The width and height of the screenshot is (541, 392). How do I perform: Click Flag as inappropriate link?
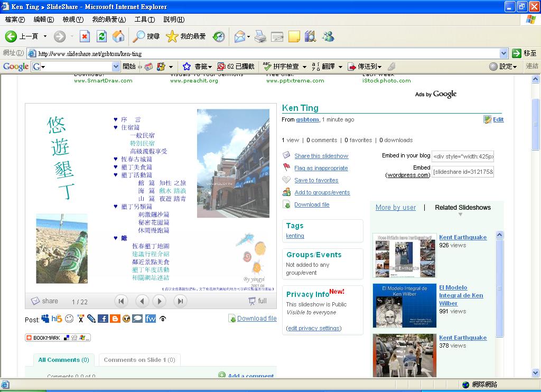(x=321, y=168)
